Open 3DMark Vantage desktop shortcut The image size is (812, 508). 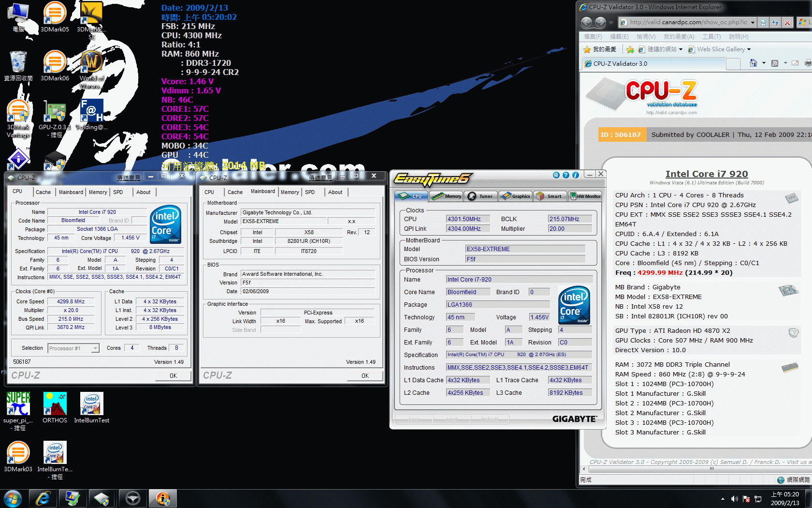coord(18,119)
